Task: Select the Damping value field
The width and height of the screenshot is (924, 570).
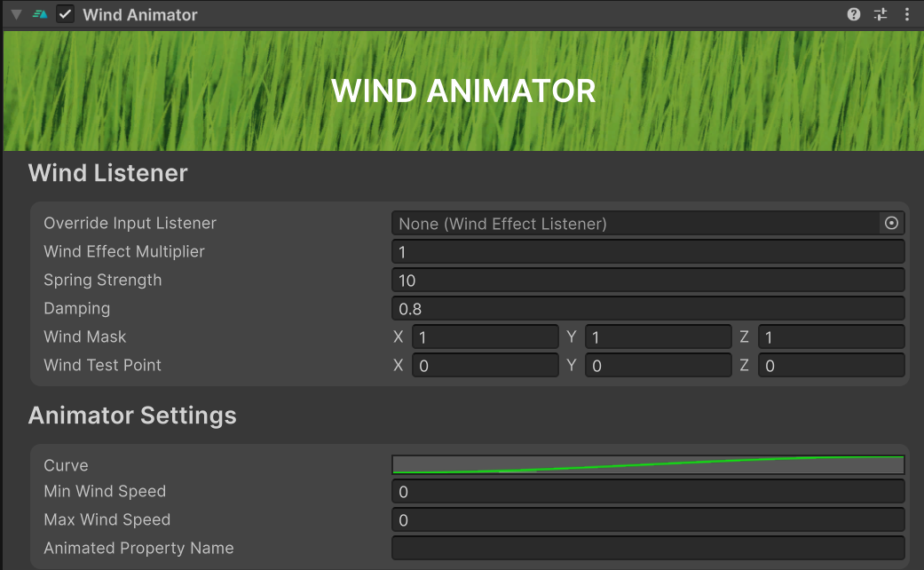Action: click(648, 309)
